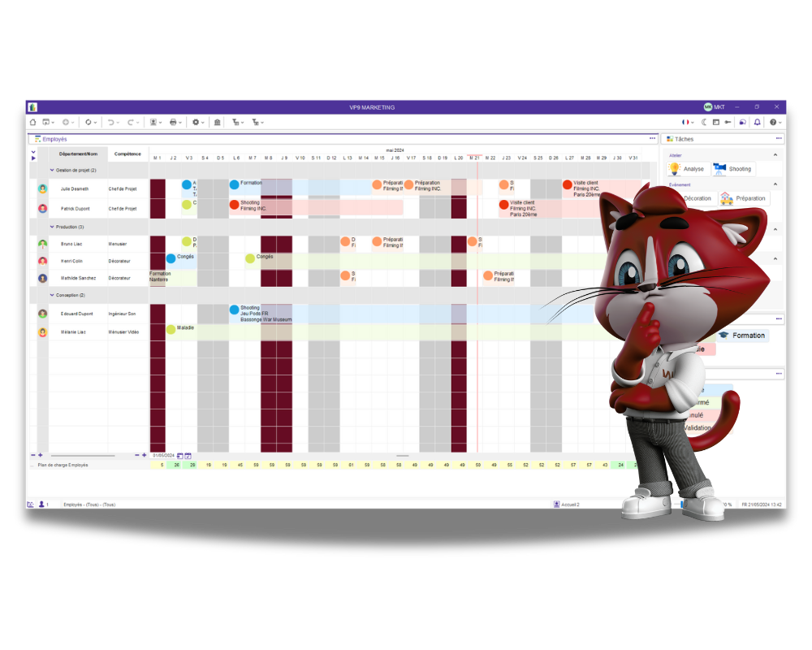
Task: Click the Tâches panel options dots
Action: click(779, 138)
